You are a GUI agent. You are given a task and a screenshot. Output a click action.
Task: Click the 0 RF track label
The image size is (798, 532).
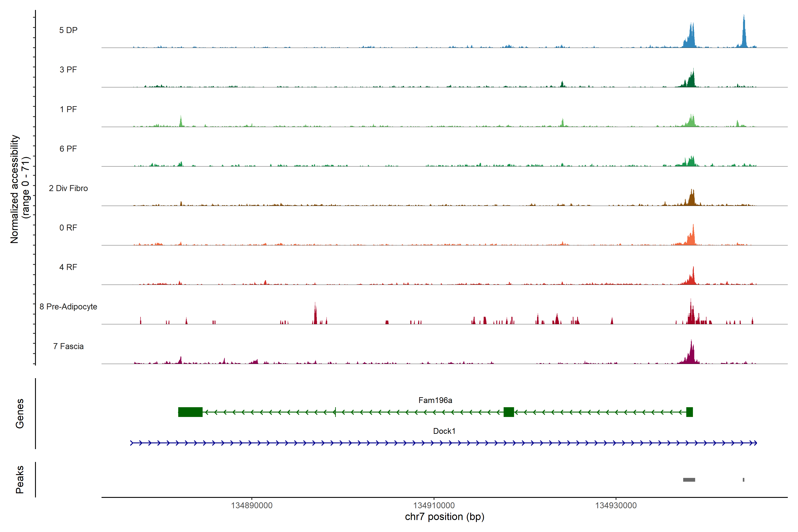(68, 228)
